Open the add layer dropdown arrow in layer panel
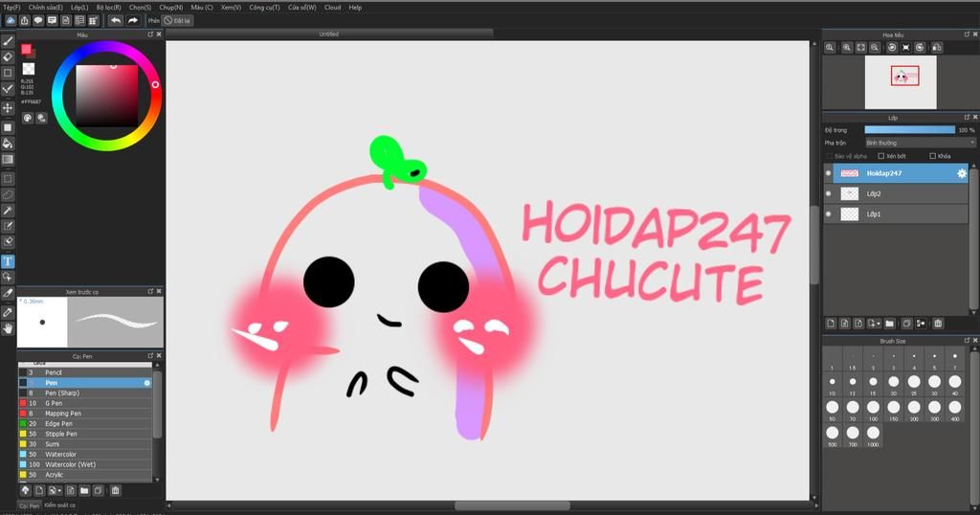The width and height of the screenshot is (980, 515). click(x=879, y=324)
